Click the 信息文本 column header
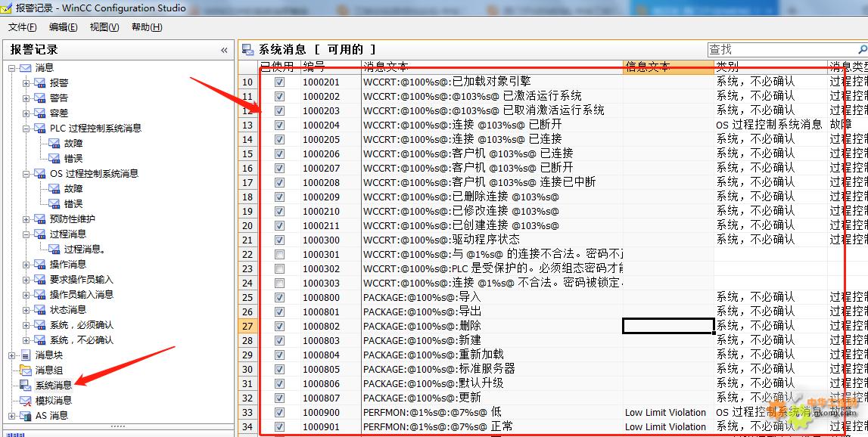This screenshot has height=437, width=868. 668,67
